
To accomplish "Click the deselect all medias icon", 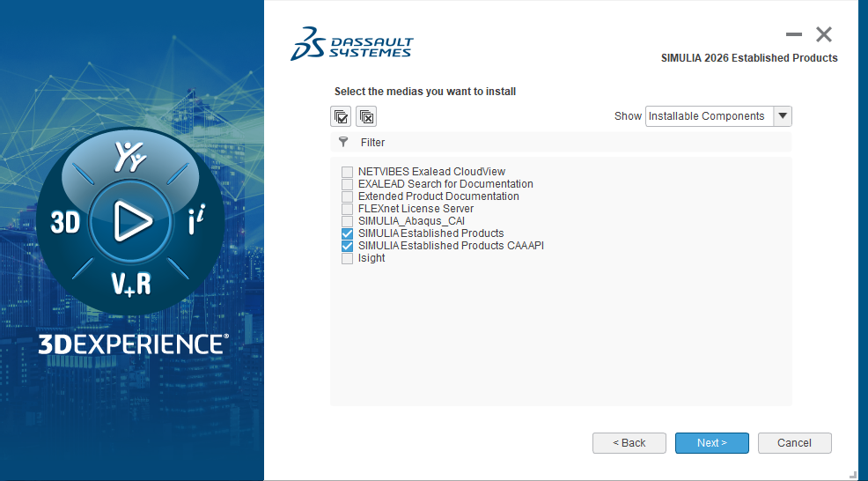I will tap(366, 116).
